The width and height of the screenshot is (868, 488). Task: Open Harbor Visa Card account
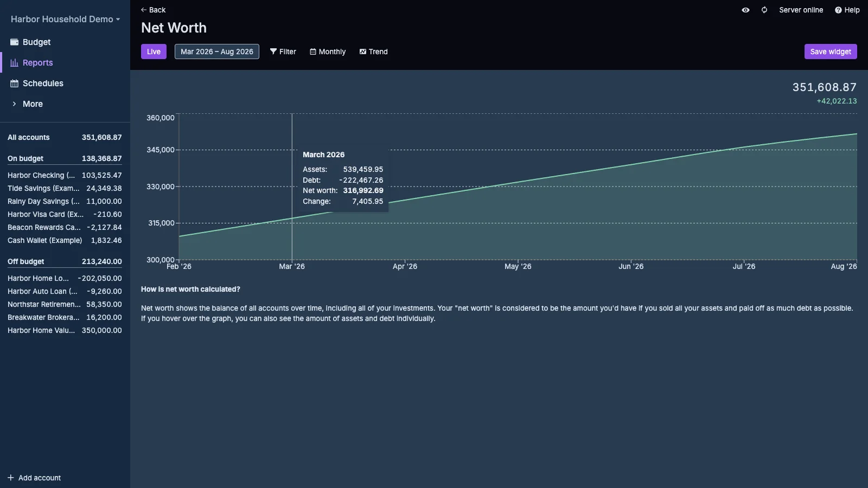point(65,214)
